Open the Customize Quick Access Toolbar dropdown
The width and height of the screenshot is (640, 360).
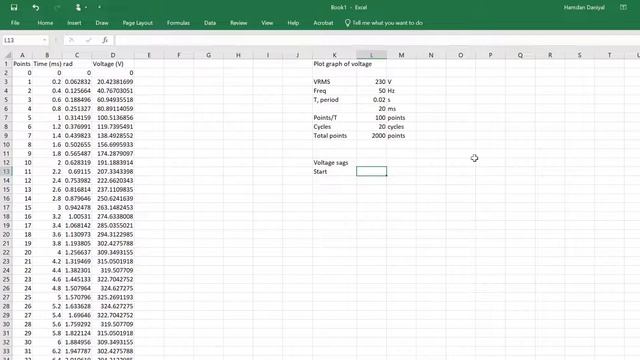[x=99, y=7]
